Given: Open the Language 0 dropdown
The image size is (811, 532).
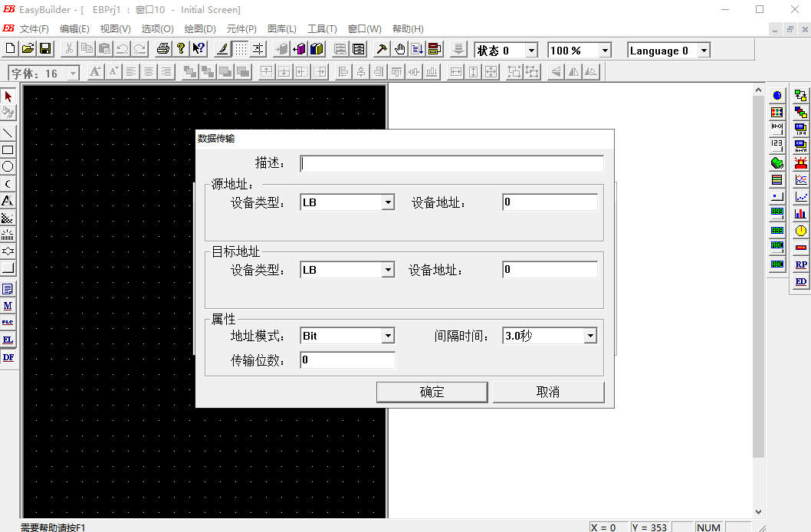Looking at the screenshot, I should pyautogui.click(x=704, y=50).
